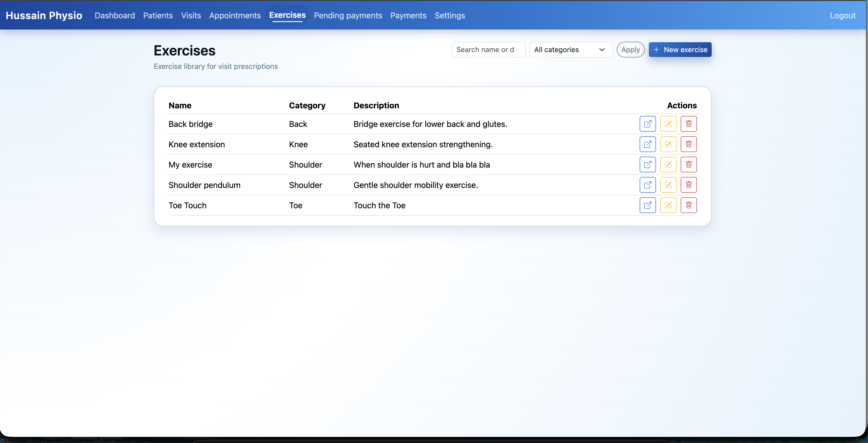Edit the Back bridge exercise
The image size is (868, 443).
pyautogui.click(x=668, y=124)
